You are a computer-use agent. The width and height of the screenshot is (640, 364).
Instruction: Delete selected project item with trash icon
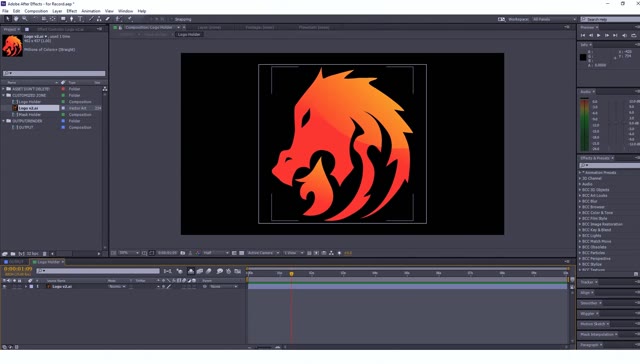(45, 254)
